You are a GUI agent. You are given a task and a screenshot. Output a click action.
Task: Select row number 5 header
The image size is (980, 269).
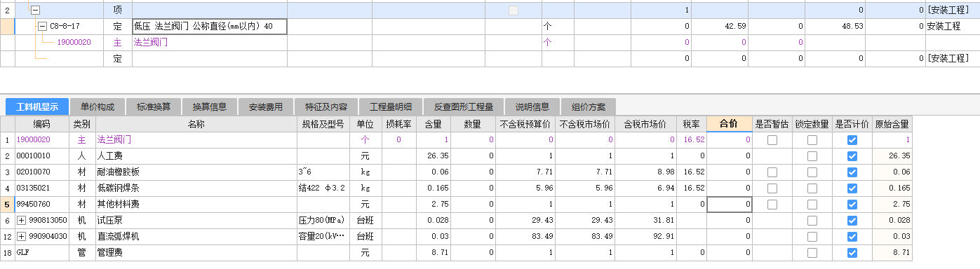[7, 205]
